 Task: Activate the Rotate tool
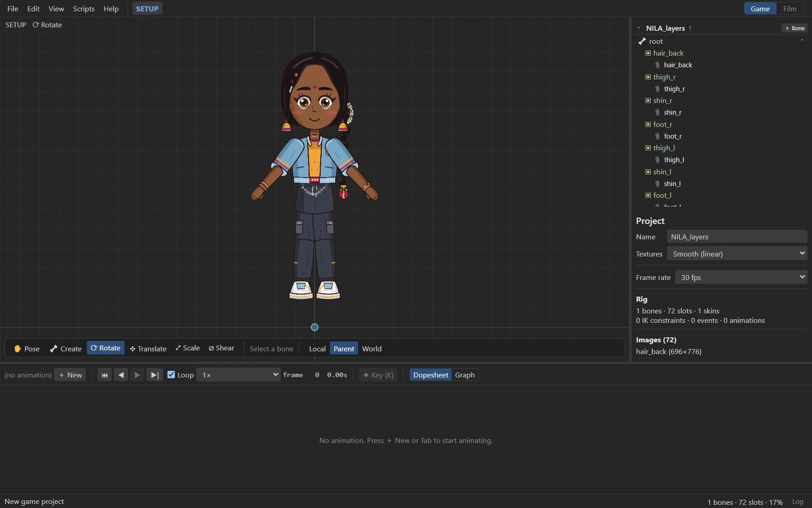[x=106, y=348]
